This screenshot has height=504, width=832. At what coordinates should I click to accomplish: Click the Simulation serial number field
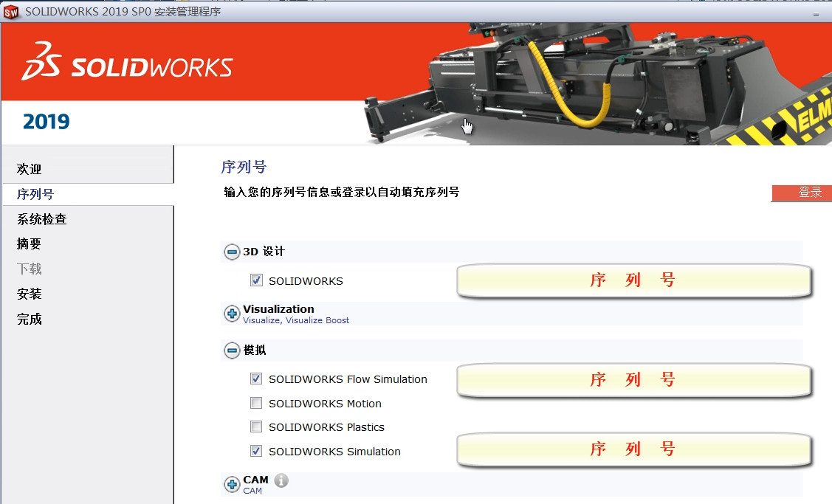[633, 451]
